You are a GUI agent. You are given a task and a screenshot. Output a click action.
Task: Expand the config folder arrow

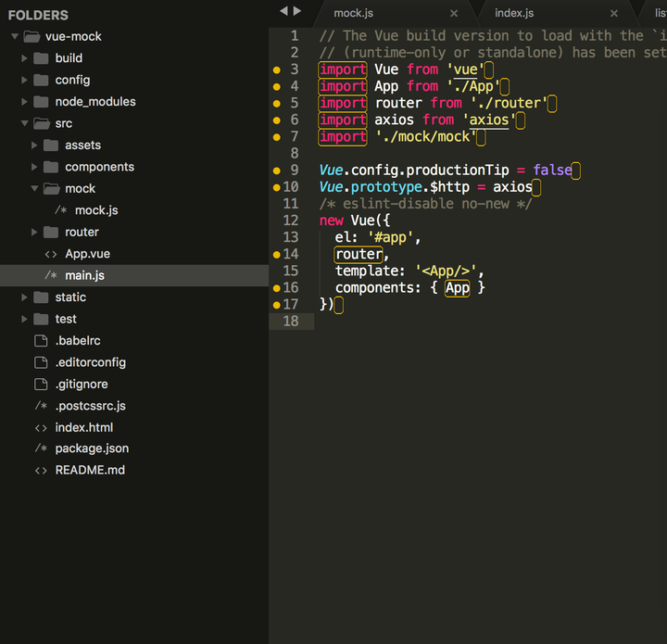click(25, 80)
